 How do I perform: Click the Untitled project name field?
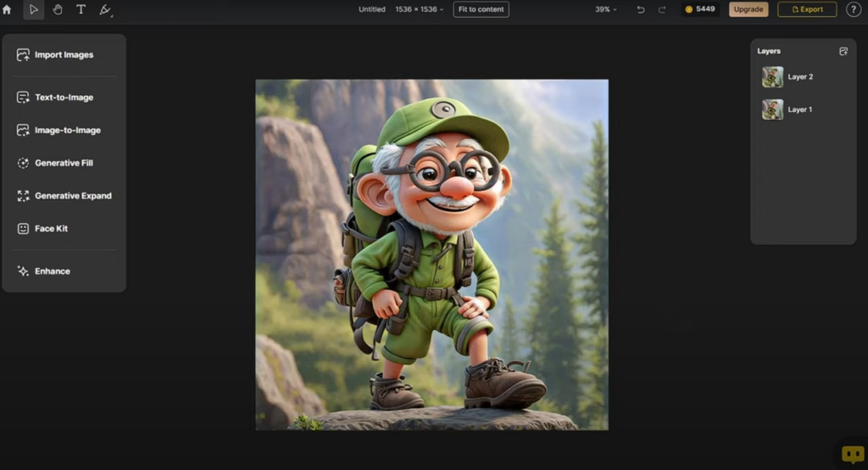(x=371, y=9)
